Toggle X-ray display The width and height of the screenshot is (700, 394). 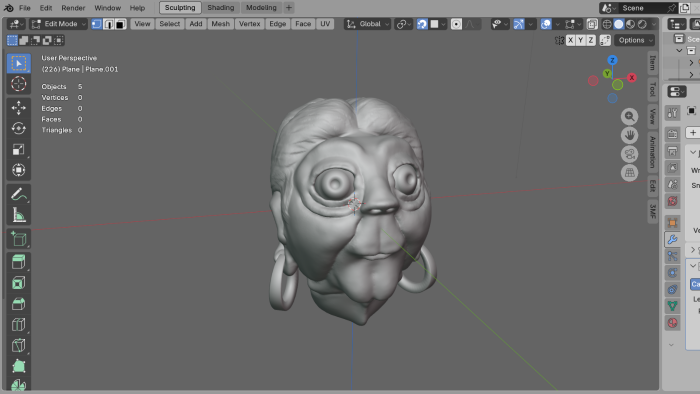(592, 24)
